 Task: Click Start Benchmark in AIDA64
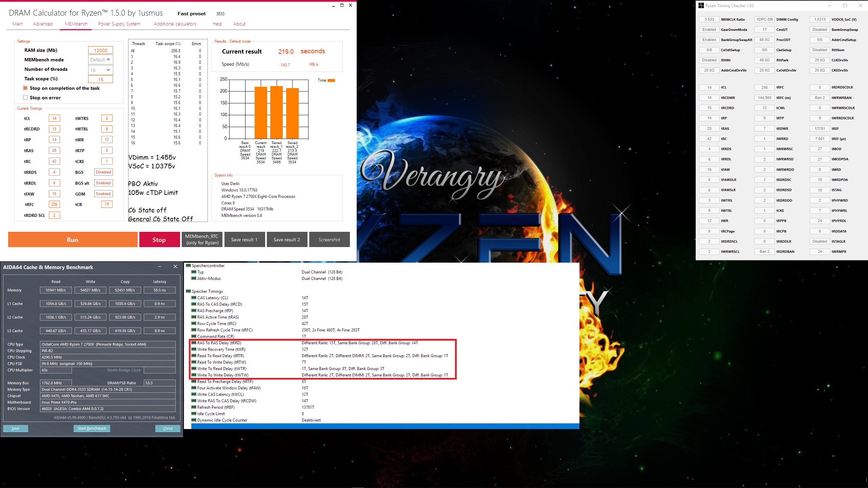(x=92, y=428)
